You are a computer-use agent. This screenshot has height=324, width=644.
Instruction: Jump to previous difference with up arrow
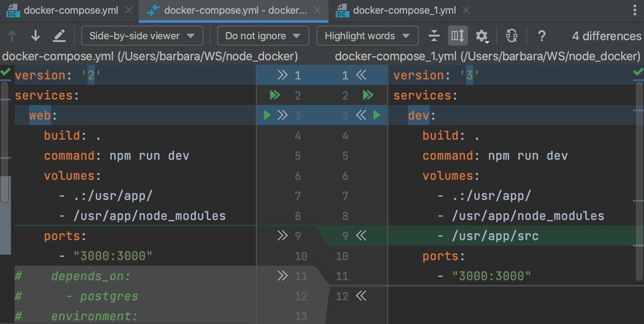point(12,36)
